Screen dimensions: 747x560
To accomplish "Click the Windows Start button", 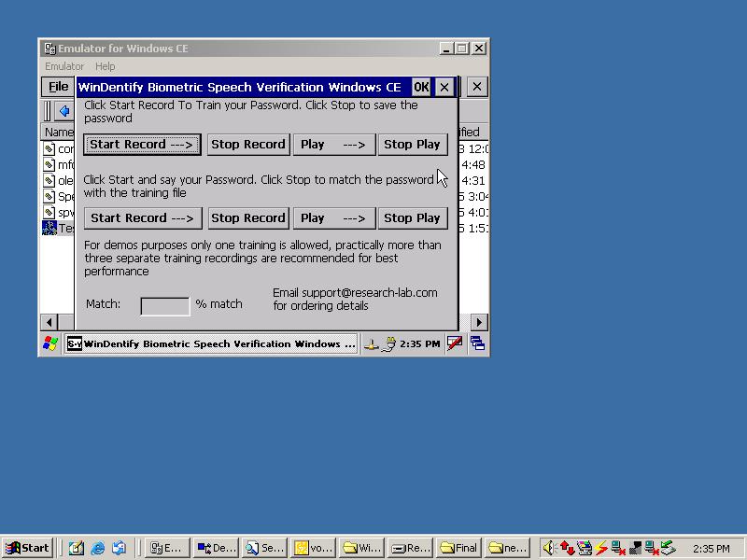I will coord(28,548).
